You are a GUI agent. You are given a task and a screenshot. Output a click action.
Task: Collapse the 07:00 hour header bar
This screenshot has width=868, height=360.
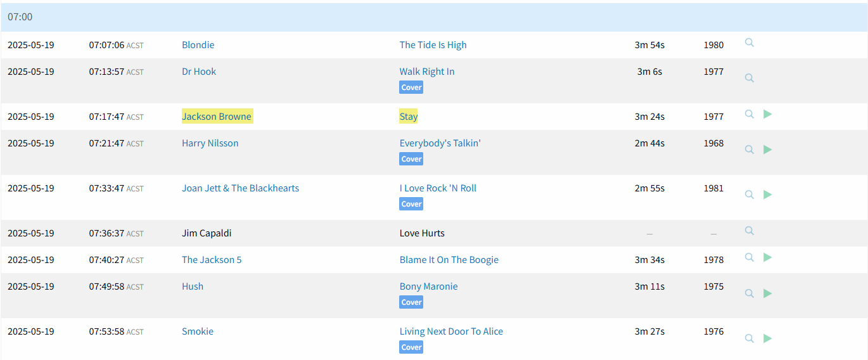click(434, 17)
